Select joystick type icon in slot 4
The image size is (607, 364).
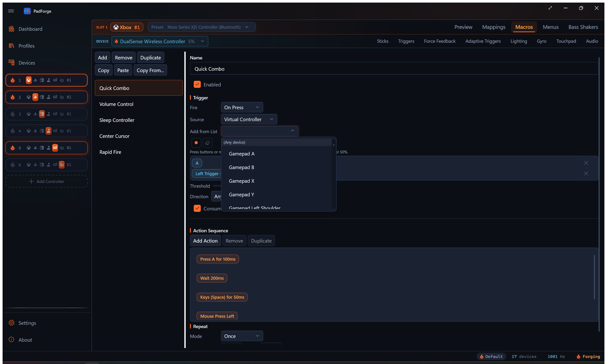(49, 131)
